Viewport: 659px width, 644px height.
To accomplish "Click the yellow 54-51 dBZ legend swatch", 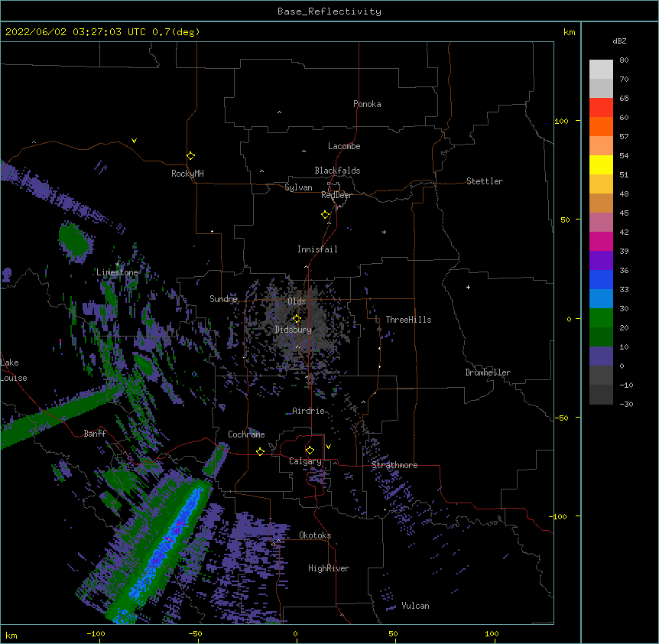I will tap(601, 164).
